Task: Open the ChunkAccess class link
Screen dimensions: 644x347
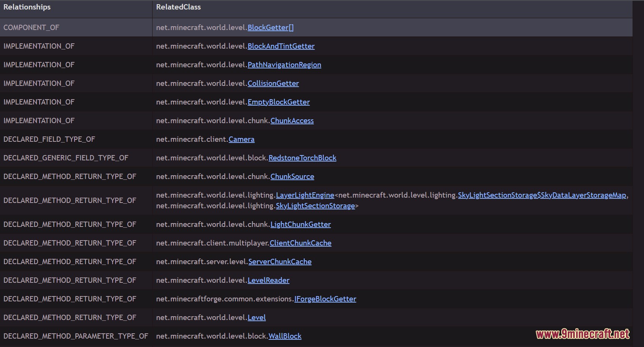Action: 292,120
